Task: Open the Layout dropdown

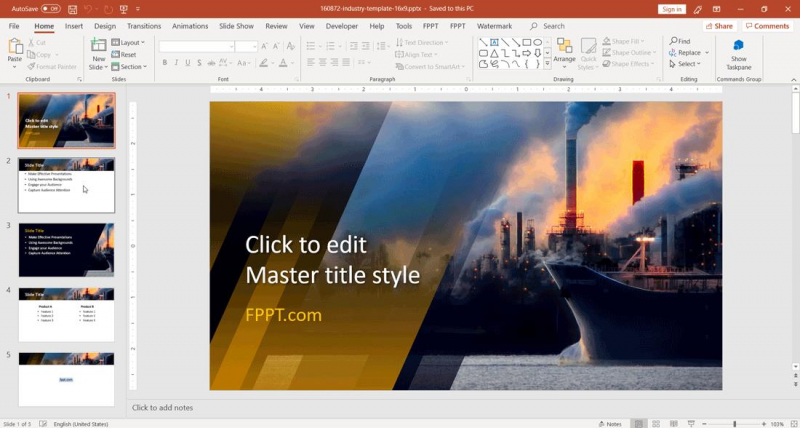Action: tap(128, 42)
